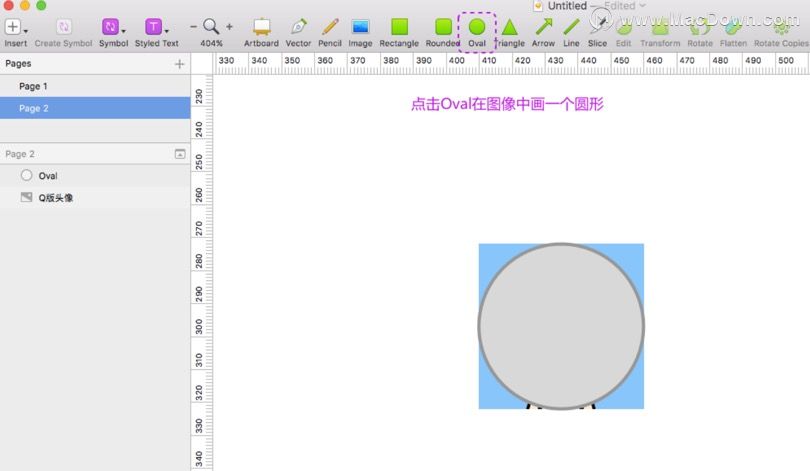
Task: Collapse the Page 2 pages list toggle
Action: 180,154
